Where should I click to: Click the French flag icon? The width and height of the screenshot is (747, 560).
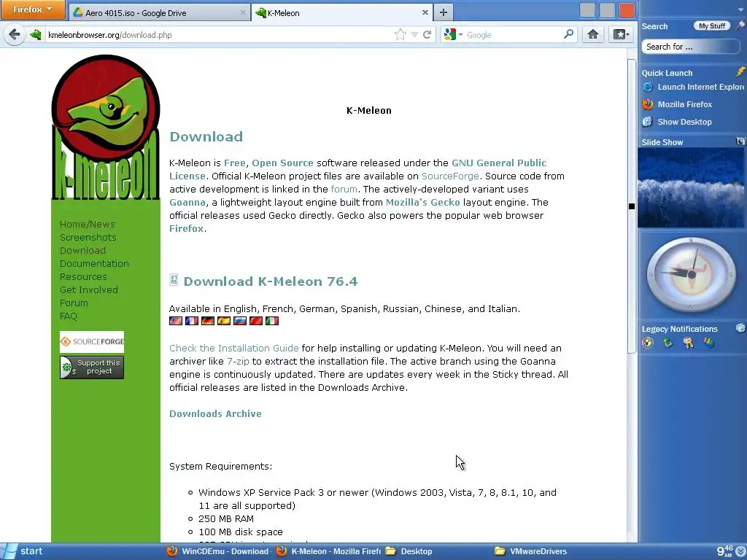pyautogui.click(x=192, y=321)
